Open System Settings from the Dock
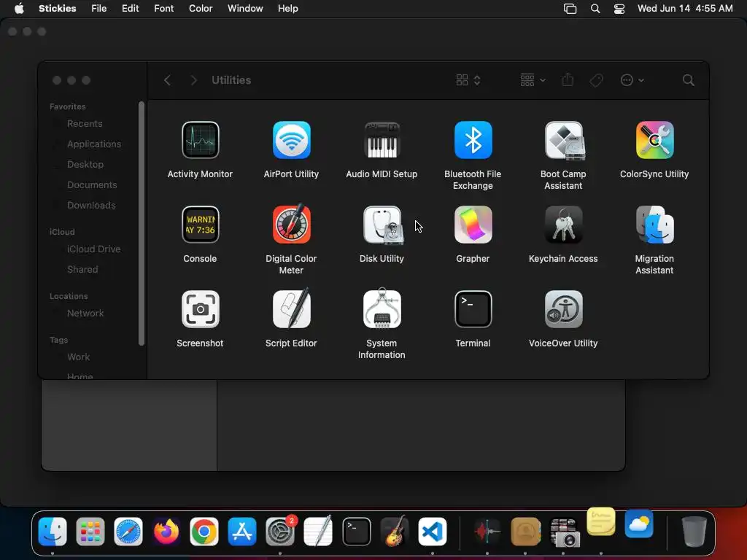This screenshot has width=747, height=560. point(280,532)
